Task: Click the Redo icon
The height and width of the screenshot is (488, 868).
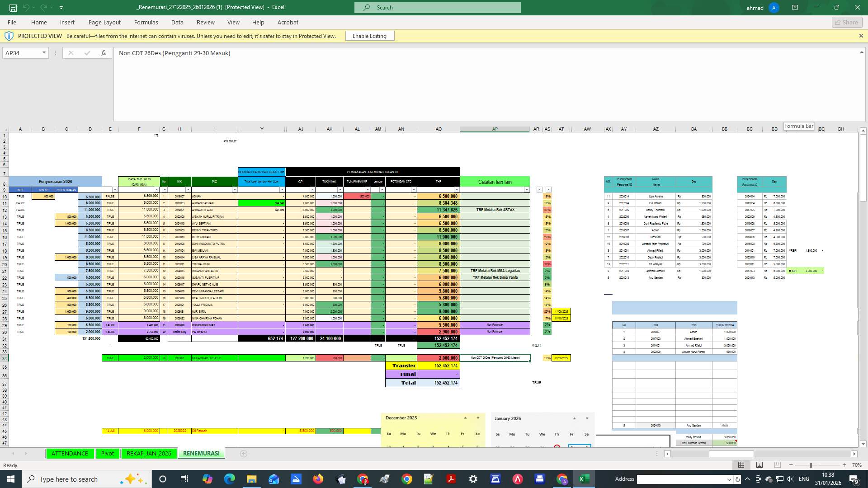Action: [43, 7]
